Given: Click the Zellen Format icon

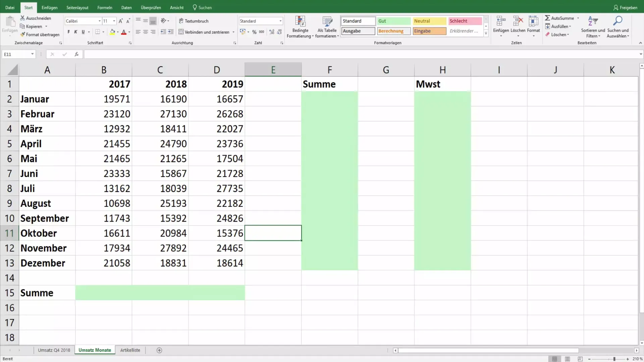Looking at the screenshot, I should tap(533, 21).
